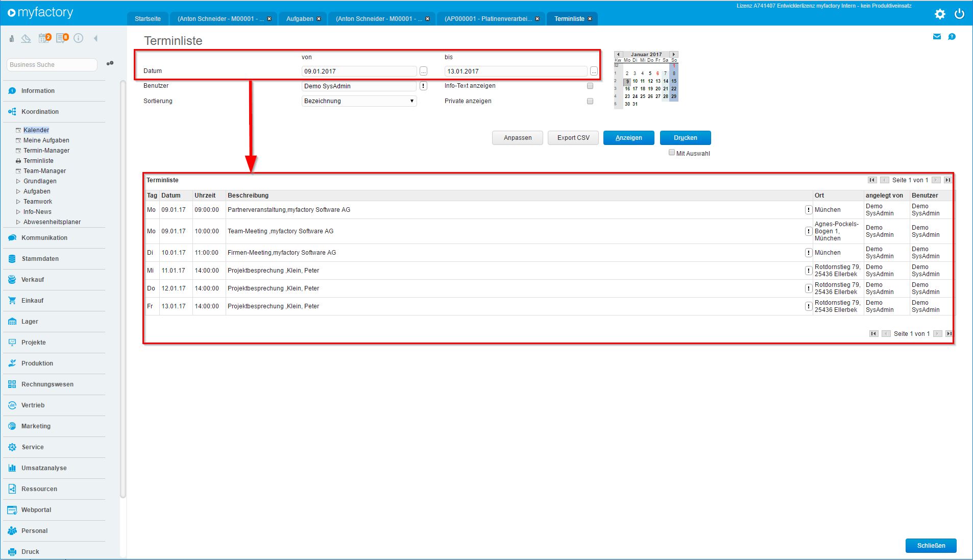The image size is (973, 560).
Task: Open Sortierung dropdown showing Bezeichnung
Action: tap(359, 101)
